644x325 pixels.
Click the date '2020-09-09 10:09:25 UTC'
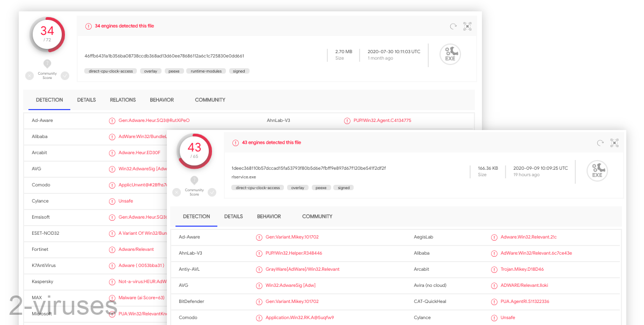click(x=540, y=168)
